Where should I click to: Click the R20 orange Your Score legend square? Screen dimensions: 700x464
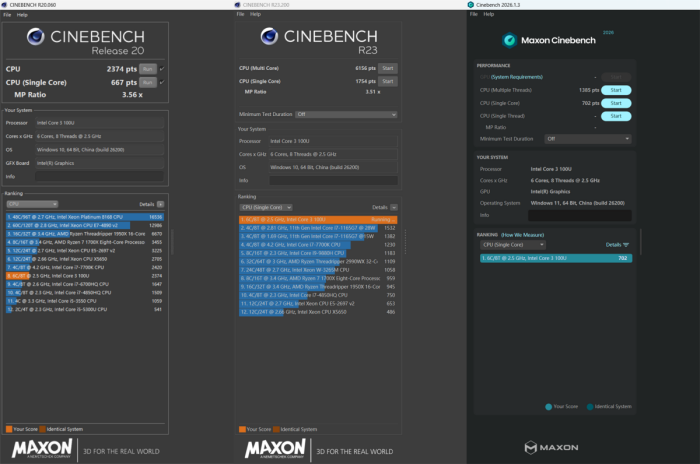9,429
